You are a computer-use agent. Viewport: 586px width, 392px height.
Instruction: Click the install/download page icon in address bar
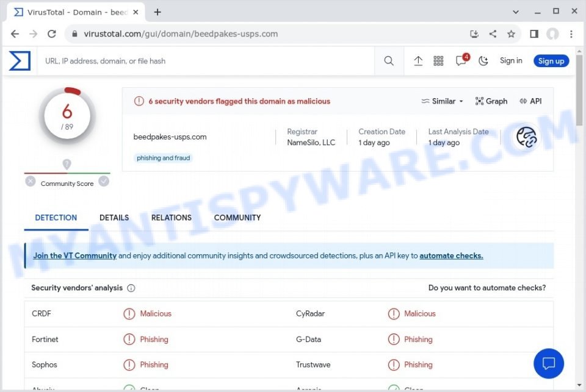point(474,34)
